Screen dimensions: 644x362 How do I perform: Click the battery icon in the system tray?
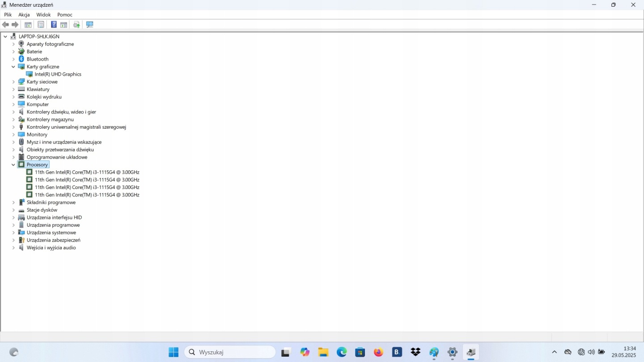click(x=602, y=352)
